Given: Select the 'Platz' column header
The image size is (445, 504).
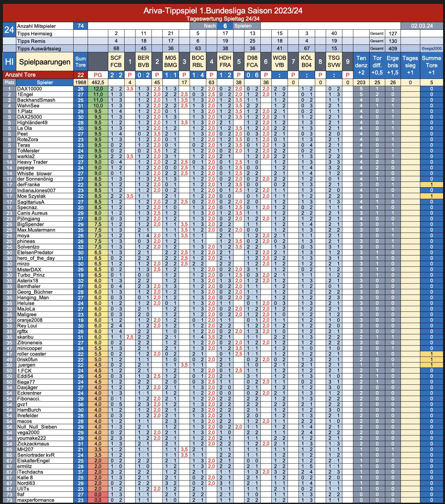Looking at the screenshot, I should pyautogui.click(x=9, y=82).
